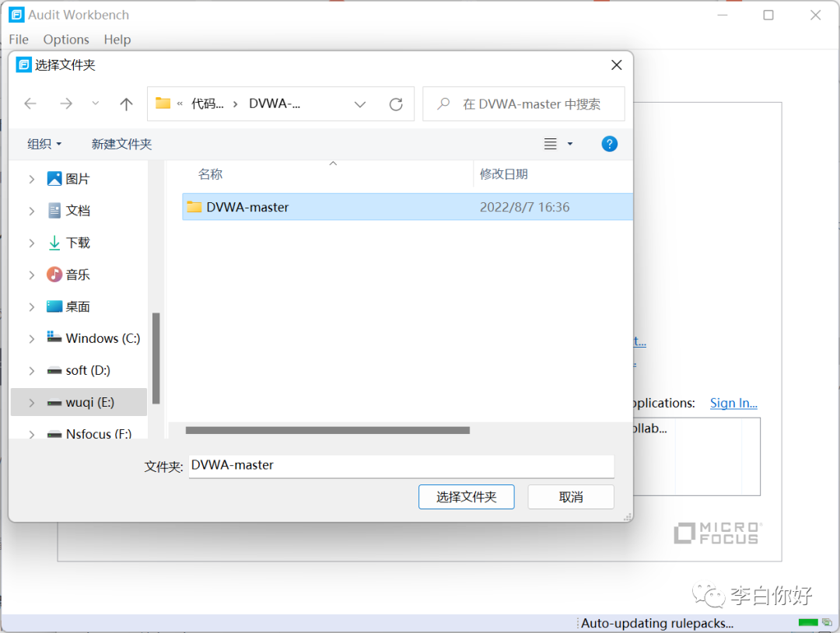
Task: Open help with the blue question icon
Action: coord(609,144)
